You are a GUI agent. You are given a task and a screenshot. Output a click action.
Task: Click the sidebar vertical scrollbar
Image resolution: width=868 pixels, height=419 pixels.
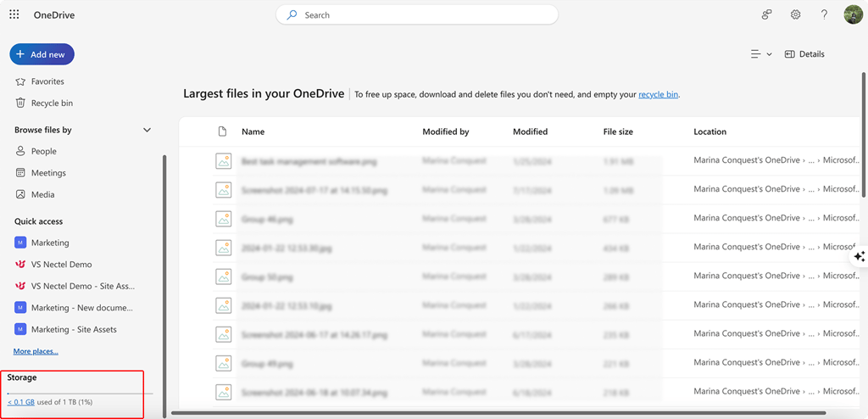[164, 286]
